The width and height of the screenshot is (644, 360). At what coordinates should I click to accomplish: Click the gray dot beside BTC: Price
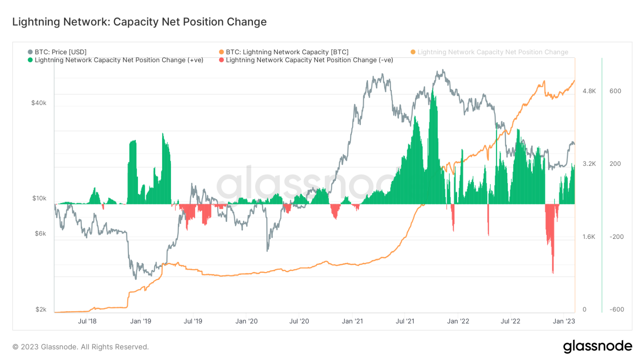point(30,52)
